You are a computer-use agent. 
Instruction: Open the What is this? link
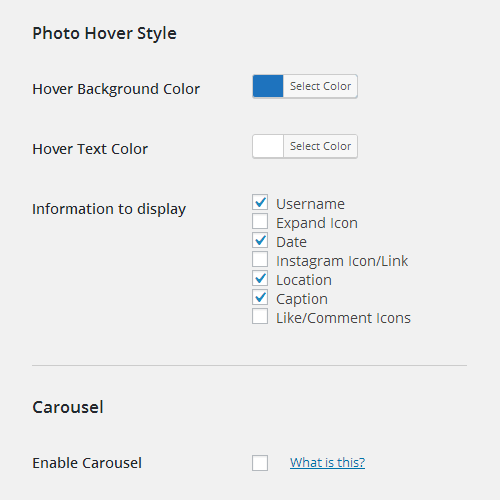(327, 463)
